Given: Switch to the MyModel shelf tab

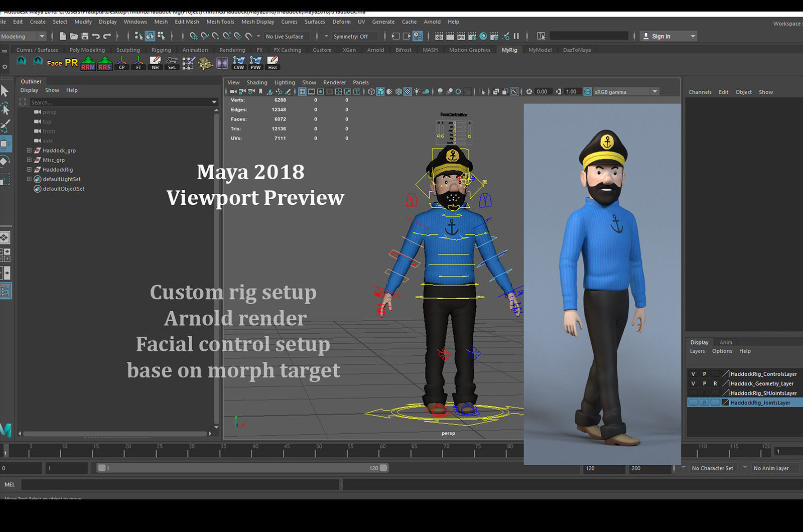Looking at the screenshot, I should point(540,50).
